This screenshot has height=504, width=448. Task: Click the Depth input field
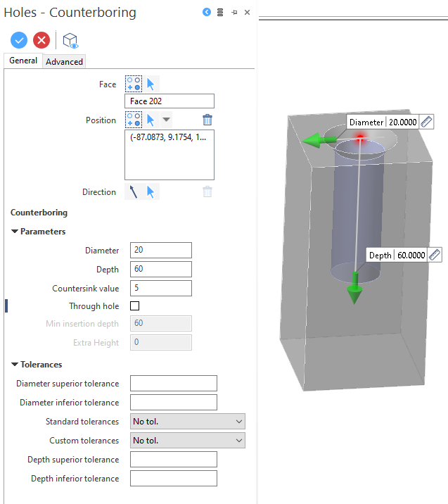(161, 269)
